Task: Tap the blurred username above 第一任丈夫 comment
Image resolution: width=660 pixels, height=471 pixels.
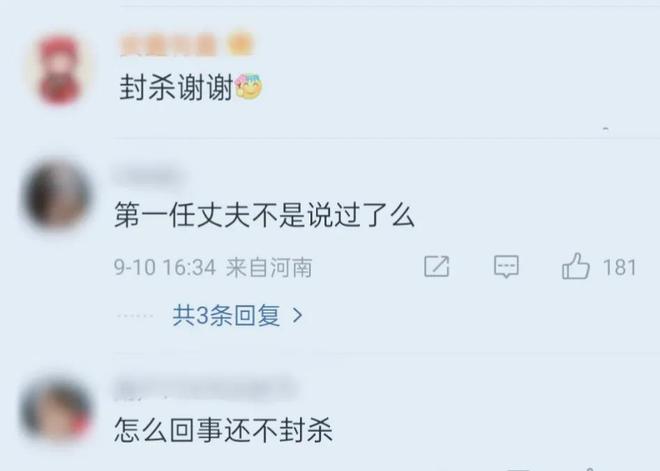Action: [x=147, y=175]
